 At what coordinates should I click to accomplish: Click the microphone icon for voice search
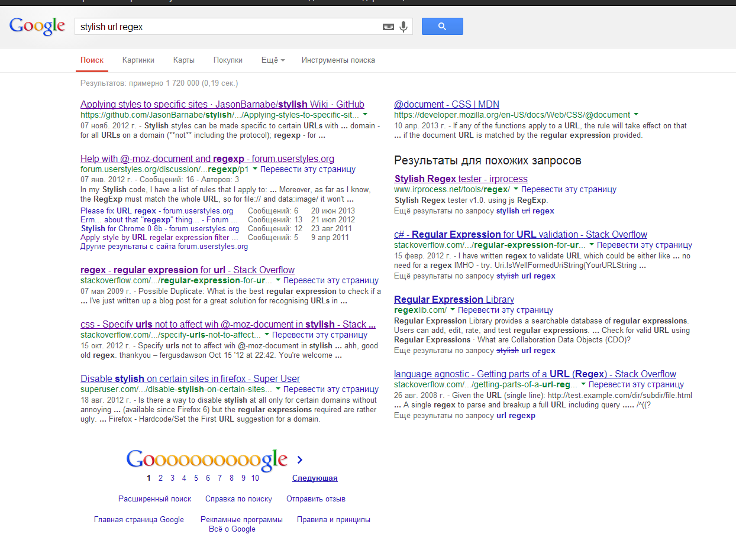(403, 26)
